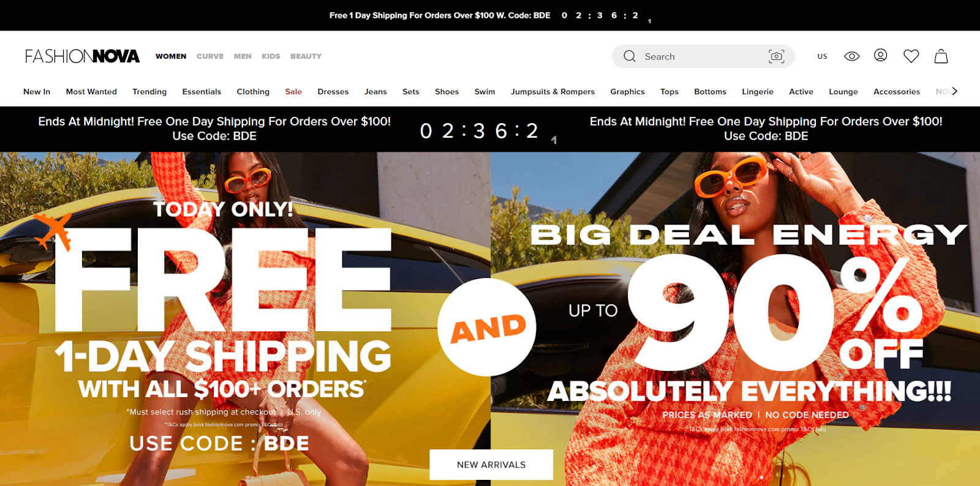Switch to the MEN tab
This screenshot has height=486, width=980.
pos(243,56)
